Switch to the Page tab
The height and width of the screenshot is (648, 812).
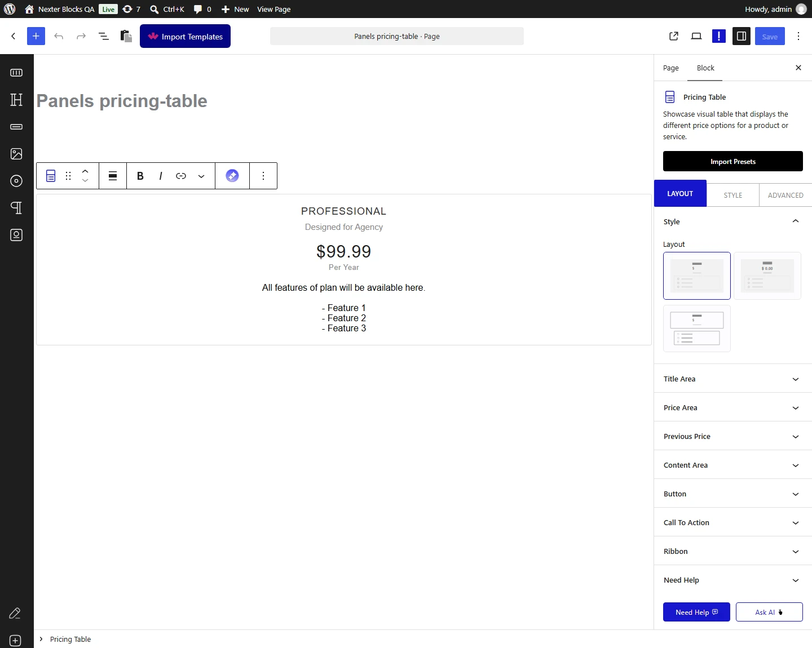(671, 68)
